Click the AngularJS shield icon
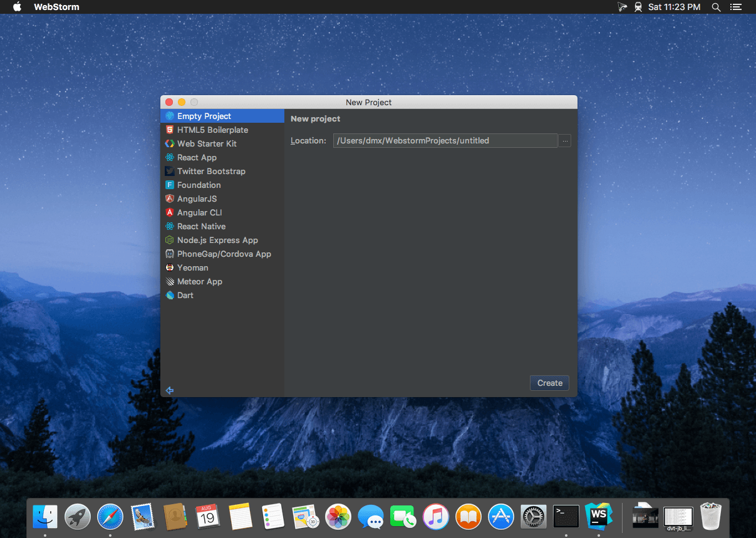Screen dimensions: 756x538 pyautogui.click(x=169, y=199)
